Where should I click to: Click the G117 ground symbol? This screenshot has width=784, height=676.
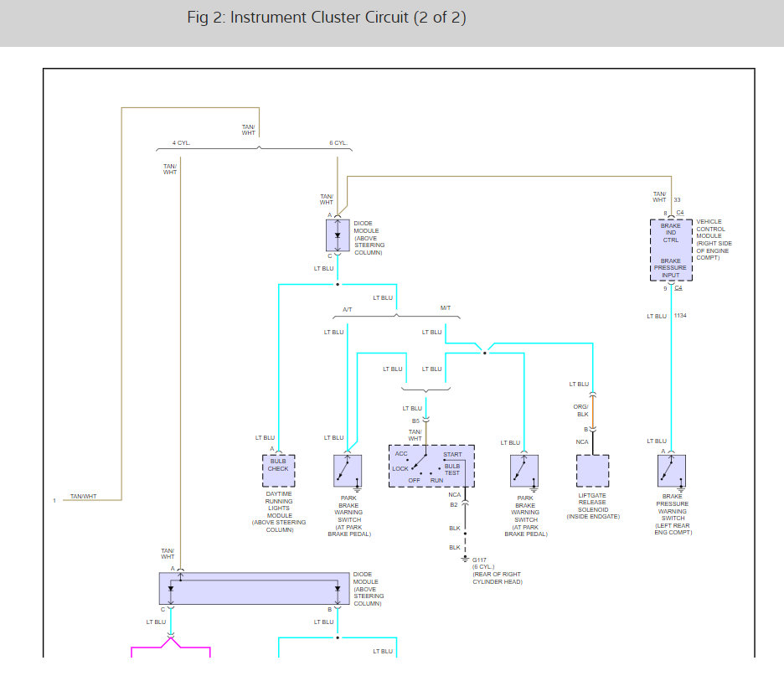(x=465, y=559)
